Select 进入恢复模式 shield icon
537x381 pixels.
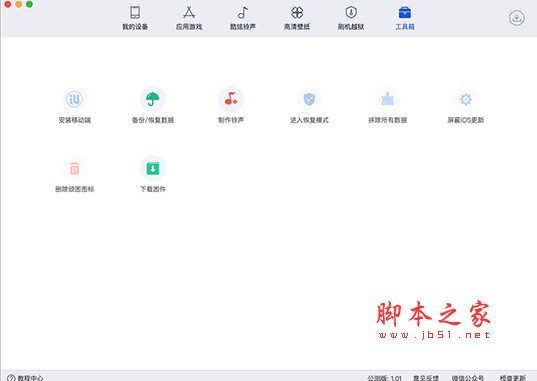pos(309,99)
